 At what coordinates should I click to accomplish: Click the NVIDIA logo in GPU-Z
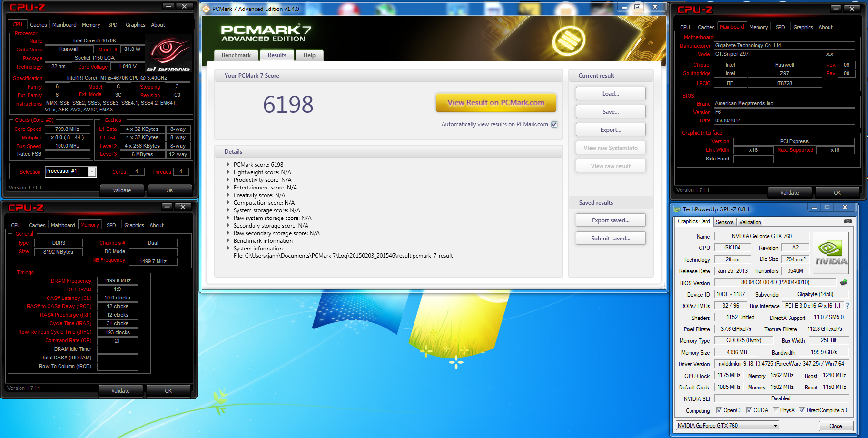[x=831, y=253]
